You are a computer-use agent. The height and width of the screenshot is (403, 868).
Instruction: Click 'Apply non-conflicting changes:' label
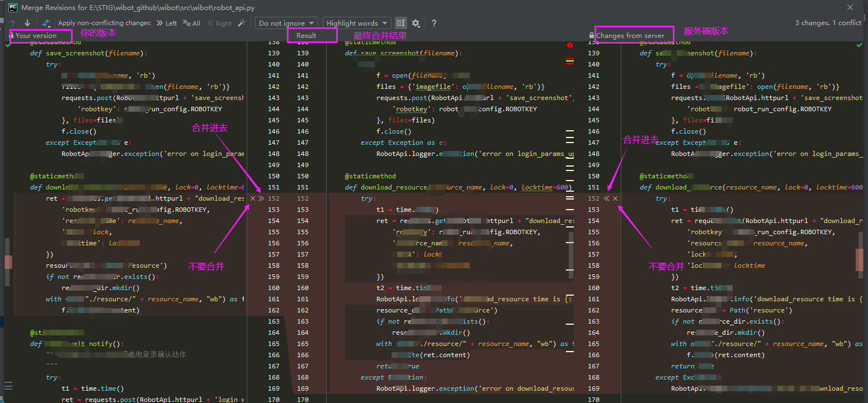[105, 23]
